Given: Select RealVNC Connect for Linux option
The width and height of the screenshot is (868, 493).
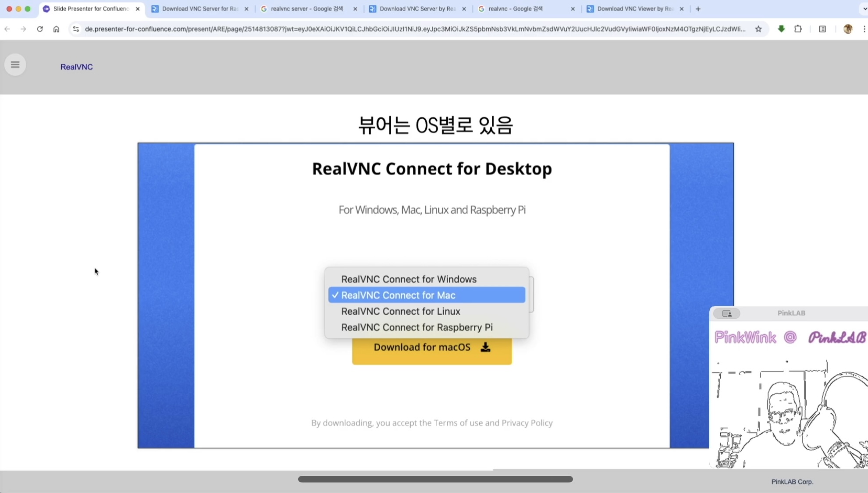Looking at the screenshot, I should pos(400,311).
